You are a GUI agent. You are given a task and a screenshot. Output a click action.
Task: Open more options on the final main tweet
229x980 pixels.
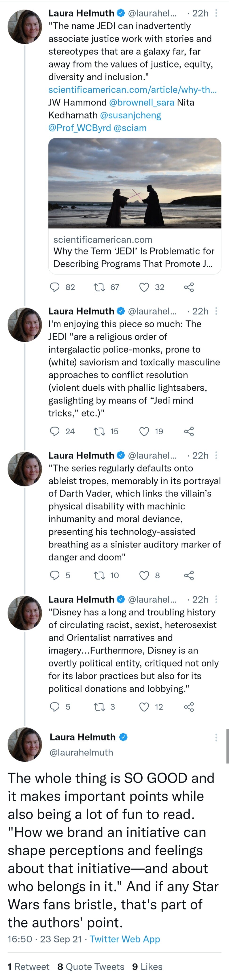(216, 737)
